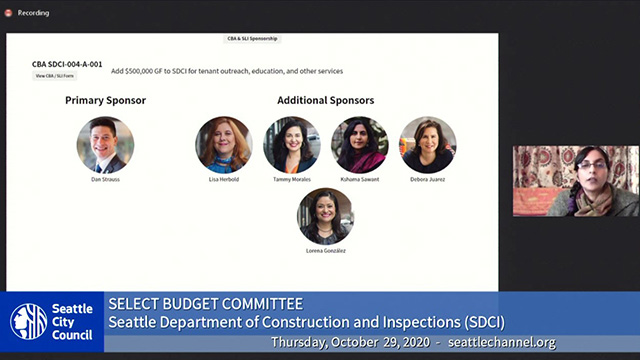Click the Dan Strauss name label
640x360 pixels.
(x=105, y=179)
